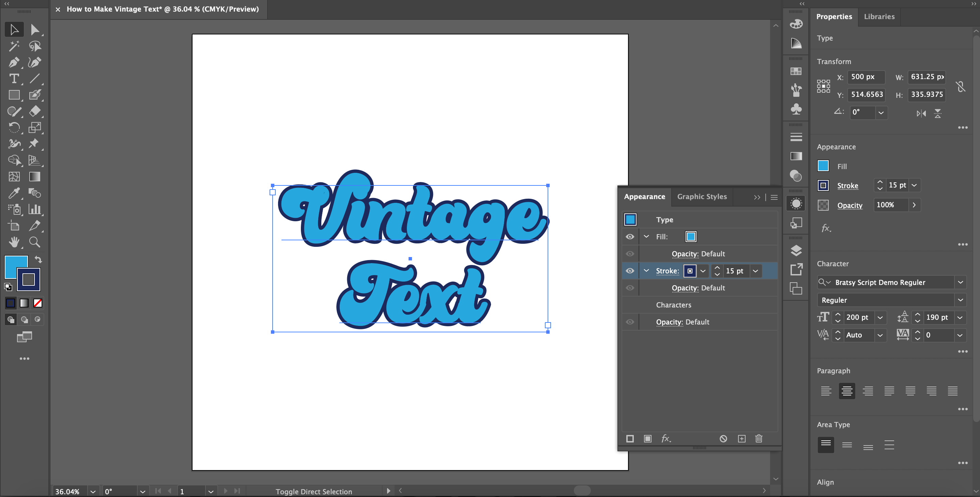This screenshot has height=497, width=980.
Task: Swap fill and stroke colors
Action: click(x=38, y=259)
